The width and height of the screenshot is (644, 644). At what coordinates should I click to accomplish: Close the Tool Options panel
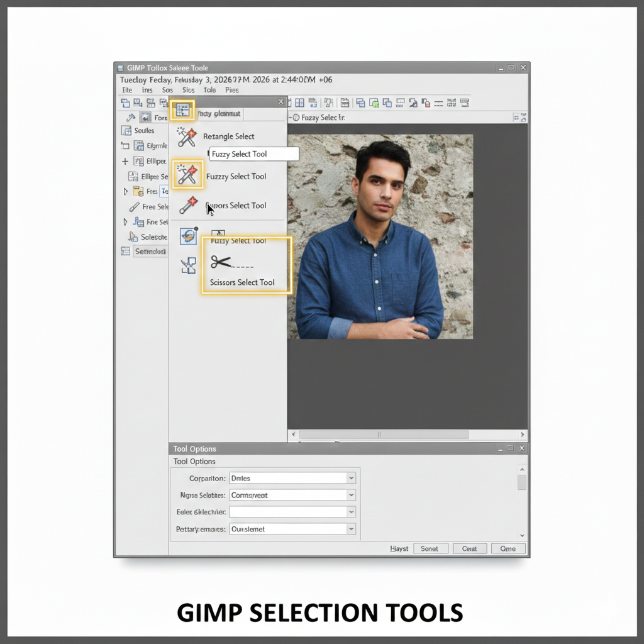coord(522,448)
